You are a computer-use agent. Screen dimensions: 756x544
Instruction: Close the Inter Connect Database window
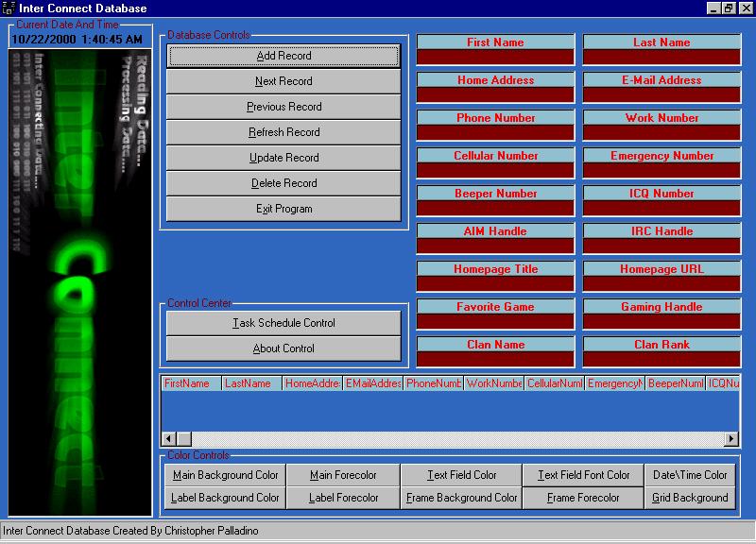[746, 8]
